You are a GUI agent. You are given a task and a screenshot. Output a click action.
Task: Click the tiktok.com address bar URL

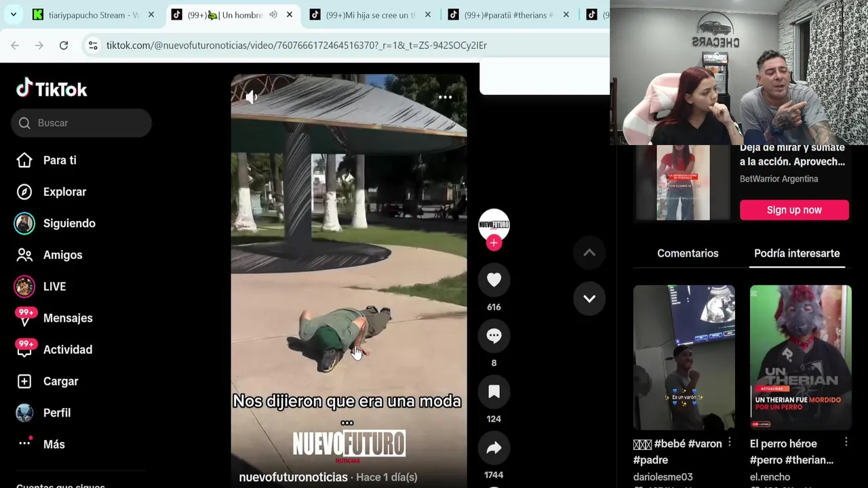point(296,45)
